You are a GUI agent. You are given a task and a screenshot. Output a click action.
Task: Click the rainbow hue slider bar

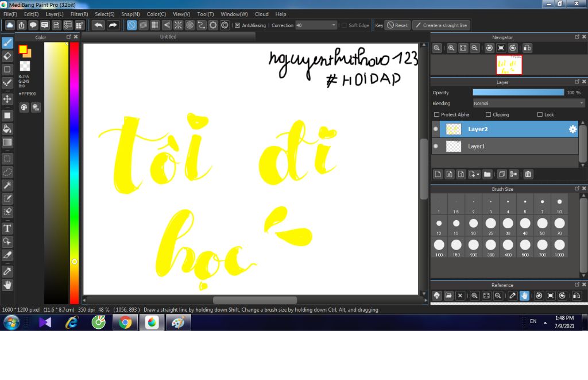(74, 172)
